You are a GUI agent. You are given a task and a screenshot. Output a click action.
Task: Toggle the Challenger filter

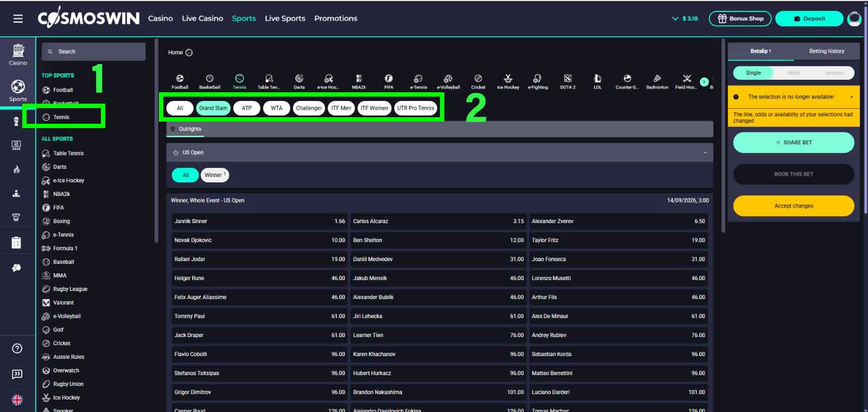point(309,108)
